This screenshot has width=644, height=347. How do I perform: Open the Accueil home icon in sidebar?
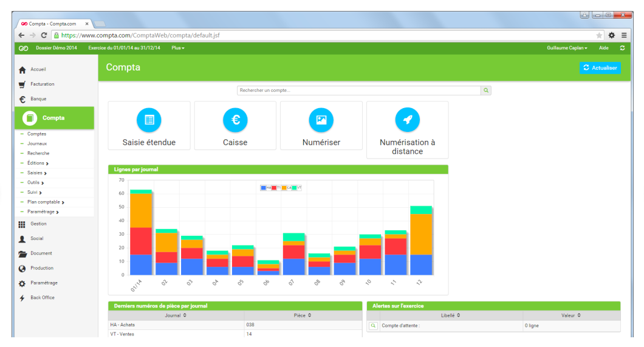pos(22,70)
